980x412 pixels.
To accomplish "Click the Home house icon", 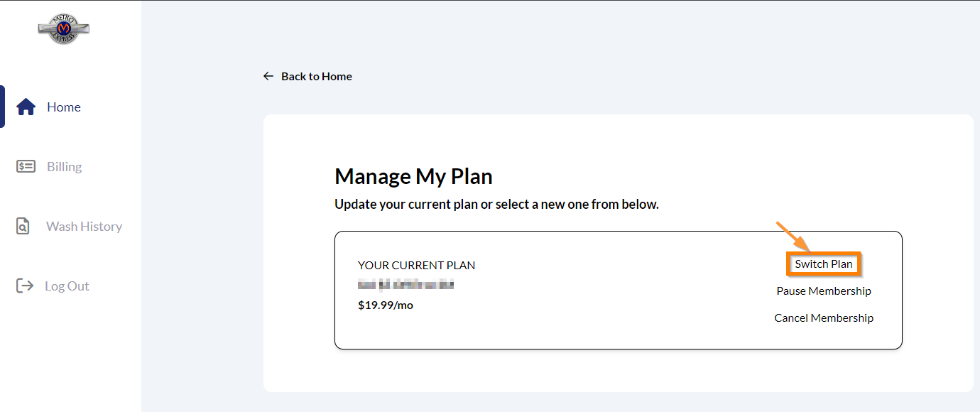I will tap(26, 107).
